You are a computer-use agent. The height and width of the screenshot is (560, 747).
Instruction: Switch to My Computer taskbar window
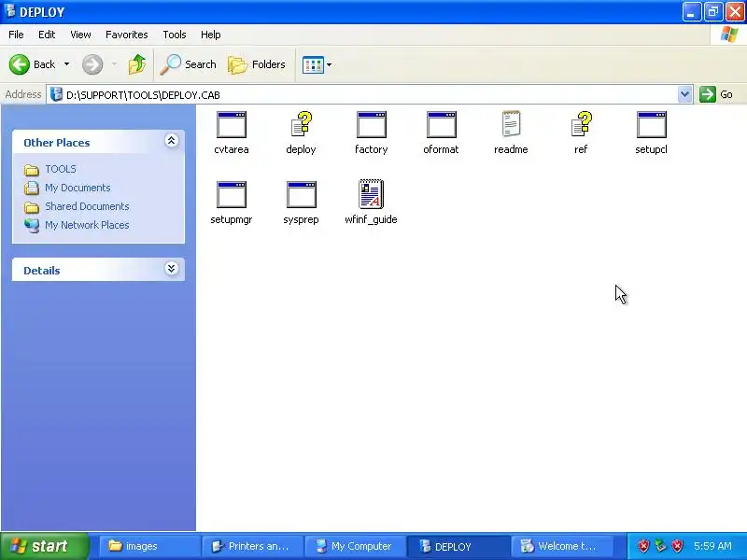coord(355,546)
